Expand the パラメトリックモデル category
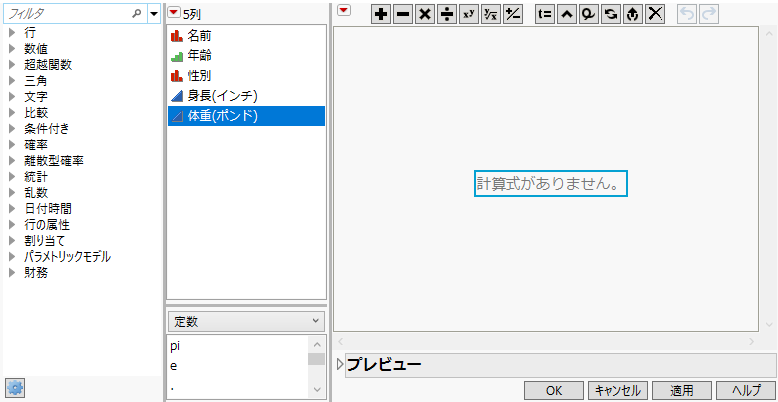The image size is (778, 402). tap(12, 257)
